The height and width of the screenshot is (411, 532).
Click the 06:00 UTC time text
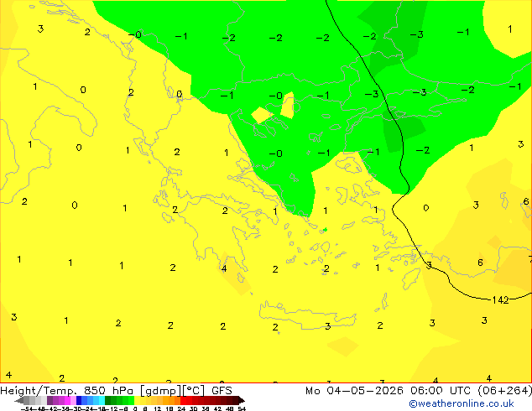click(441, 391)
